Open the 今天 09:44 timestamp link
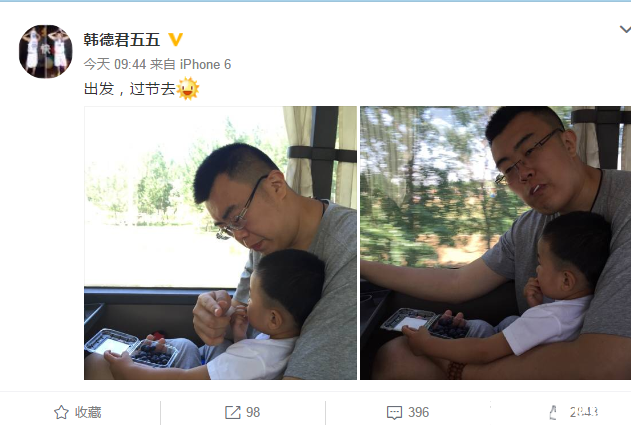631x434 pixels. click(x=115, y=64)
